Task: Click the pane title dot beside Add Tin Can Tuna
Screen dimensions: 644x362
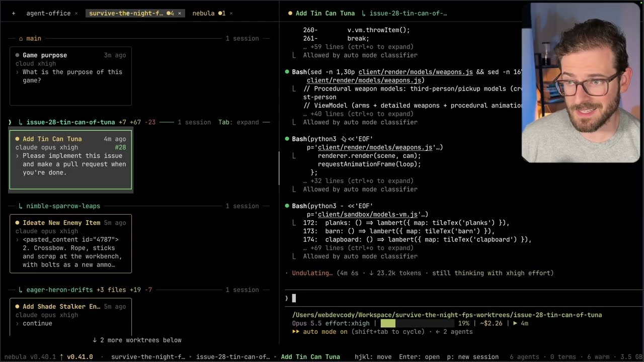Action: pos(290,13)
